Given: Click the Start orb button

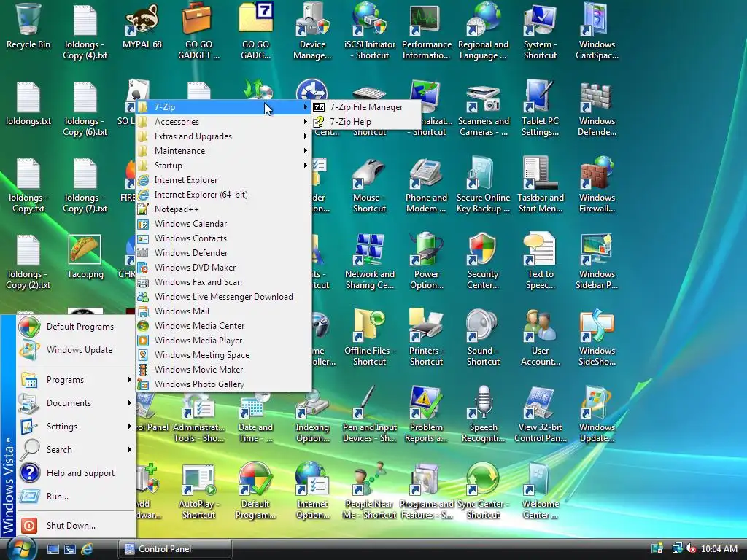Looking at the screenshot, I should (21, 548).
